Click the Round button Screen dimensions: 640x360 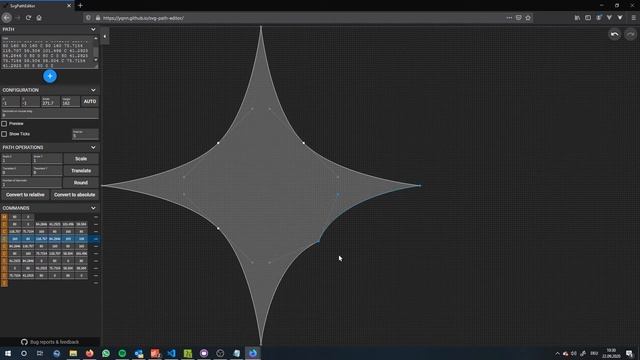point(81,182)
